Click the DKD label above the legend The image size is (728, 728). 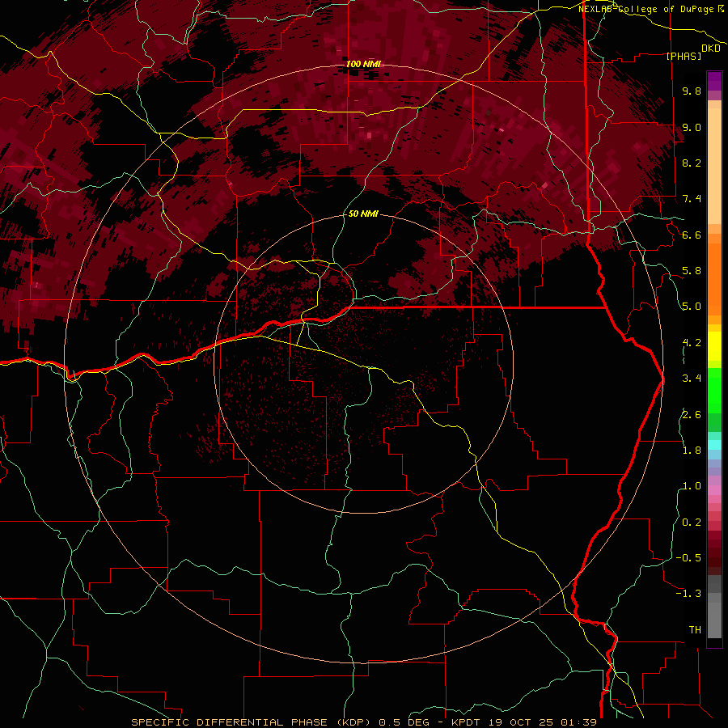(711, 49)
